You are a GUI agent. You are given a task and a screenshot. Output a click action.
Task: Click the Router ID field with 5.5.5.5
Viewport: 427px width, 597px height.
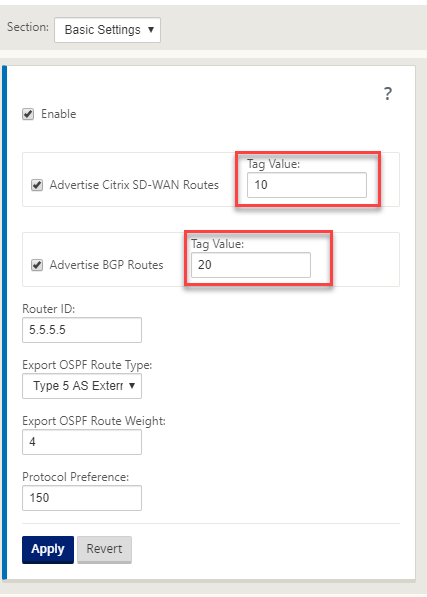click(82, 330)
